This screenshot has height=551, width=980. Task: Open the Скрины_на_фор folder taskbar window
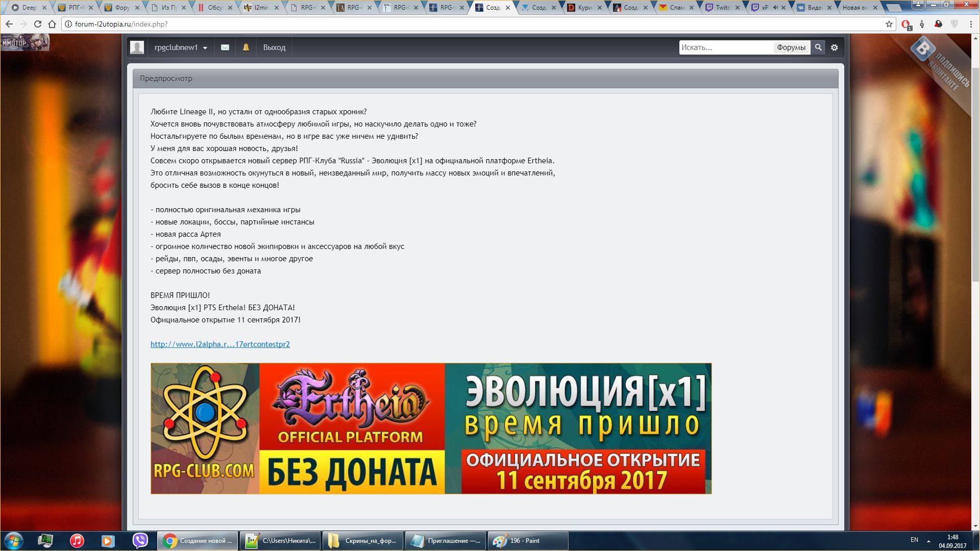click(363, 541)
